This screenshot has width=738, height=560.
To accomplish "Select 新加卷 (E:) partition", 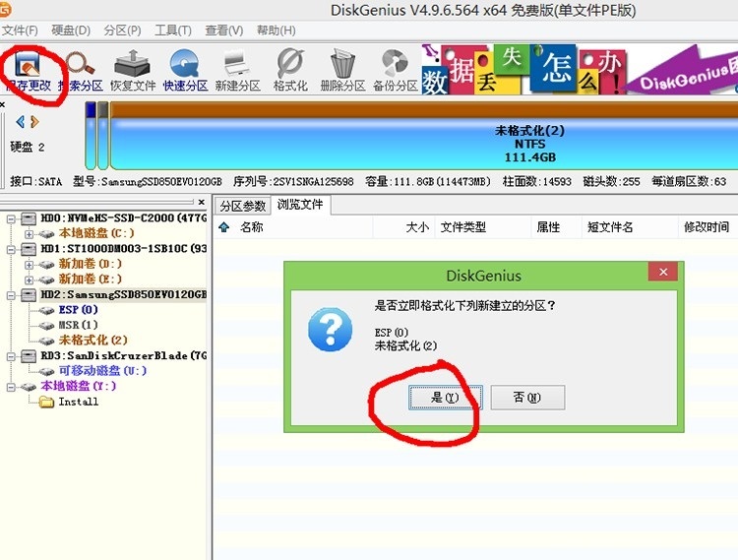I will pos(90,280).
